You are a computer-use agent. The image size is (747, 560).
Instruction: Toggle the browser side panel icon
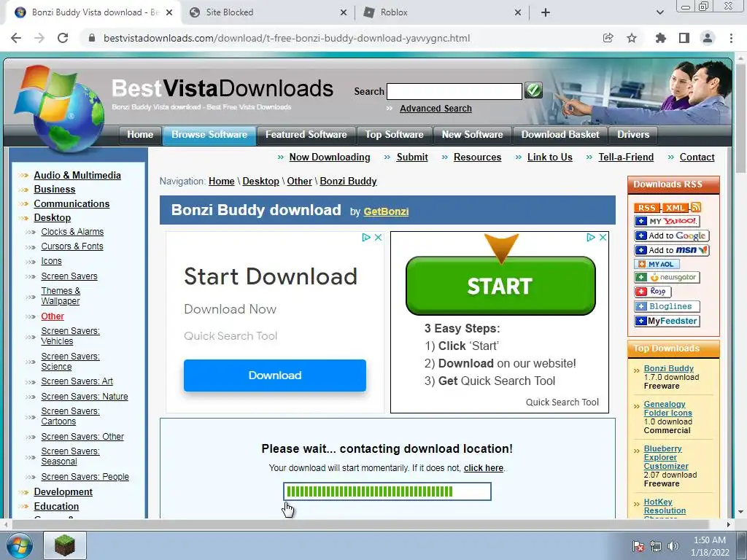pyautogui.click(x=684, y=38)
